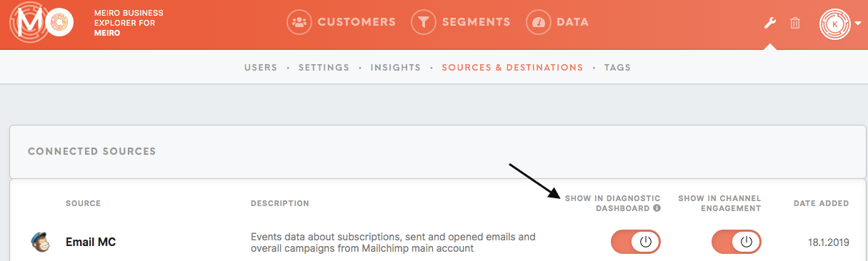Image resolution: width=868 pixels, height=261 pixels.
Task: Switch to the Settings tab
Action: [x=324, y=68]
